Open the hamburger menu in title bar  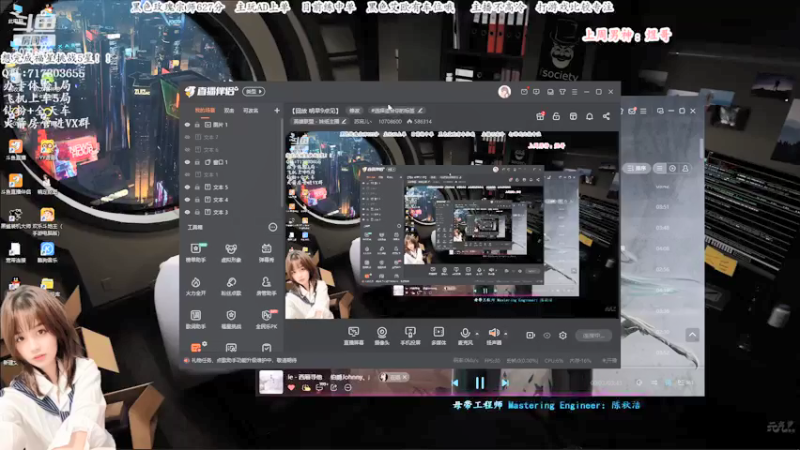[575, 92]
